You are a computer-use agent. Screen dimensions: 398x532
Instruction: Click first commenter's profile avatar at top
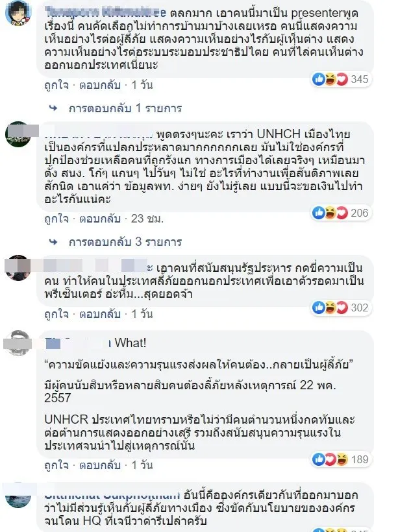(x=17, y=16)
